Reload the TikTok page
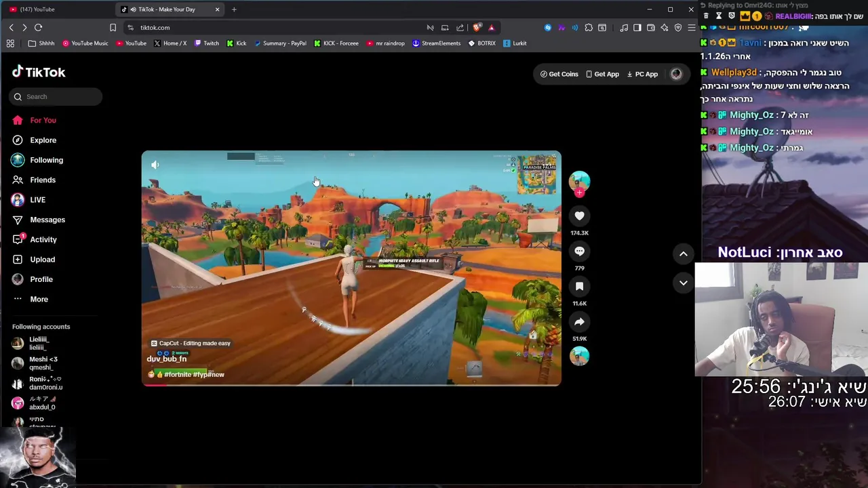The height and width of the screenshot is (488, 868). click(x=39, y=28)
